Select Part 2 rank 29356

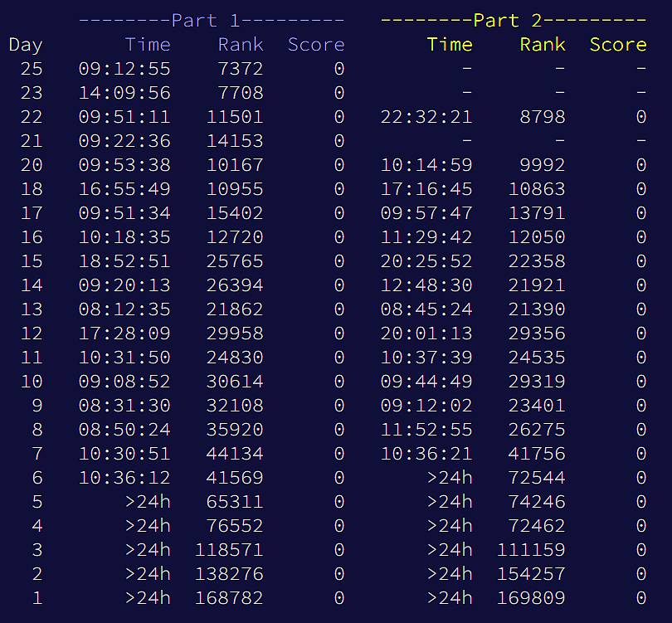tap(537, 333)
